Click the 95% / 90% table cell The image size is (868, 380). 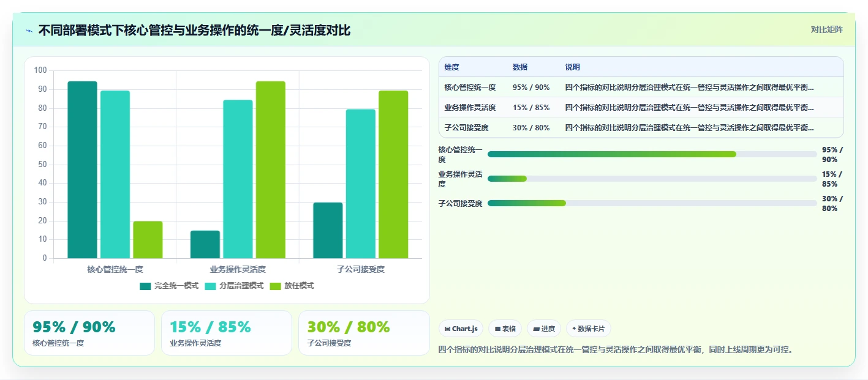click(x=531, y=88)
